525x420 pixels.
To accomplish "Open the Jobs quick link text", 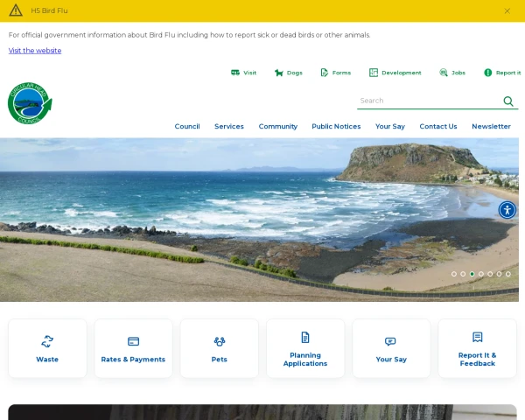I will [458, 73].
